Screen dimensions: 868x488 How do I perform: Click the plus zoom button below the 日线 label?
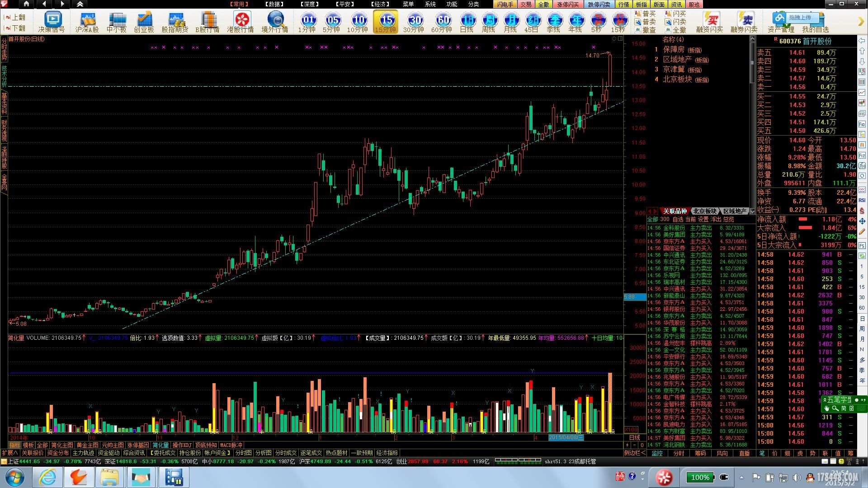point(627,445)
